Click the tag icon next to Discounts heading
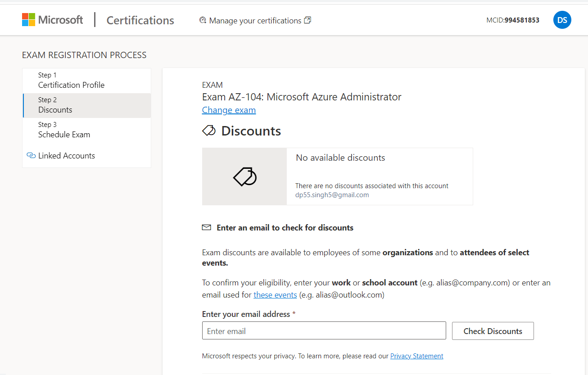This screenshot has width=588, height=375. [209, 131]
